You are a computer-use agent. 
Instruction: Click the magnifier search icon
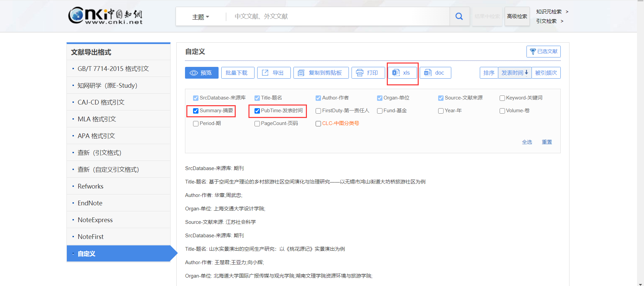(x=459, y=16)
